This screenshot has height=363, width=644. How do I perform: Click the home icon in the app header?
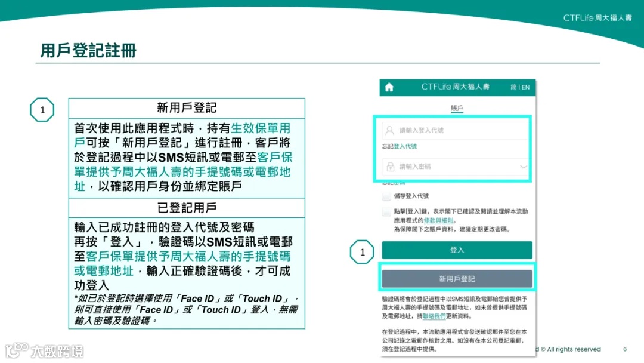388,87
